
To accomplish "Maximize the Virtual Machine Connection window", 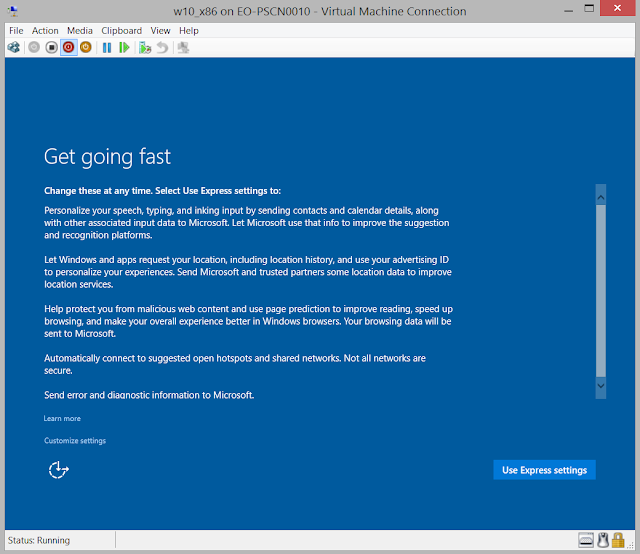I will [589, 9].
